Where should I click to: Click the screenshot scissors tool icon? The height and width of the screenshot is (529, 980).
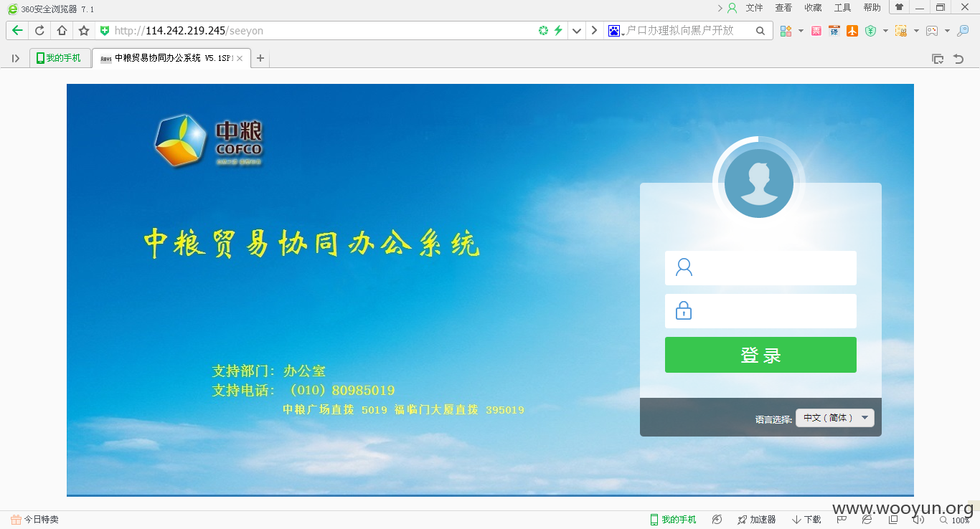901,31
